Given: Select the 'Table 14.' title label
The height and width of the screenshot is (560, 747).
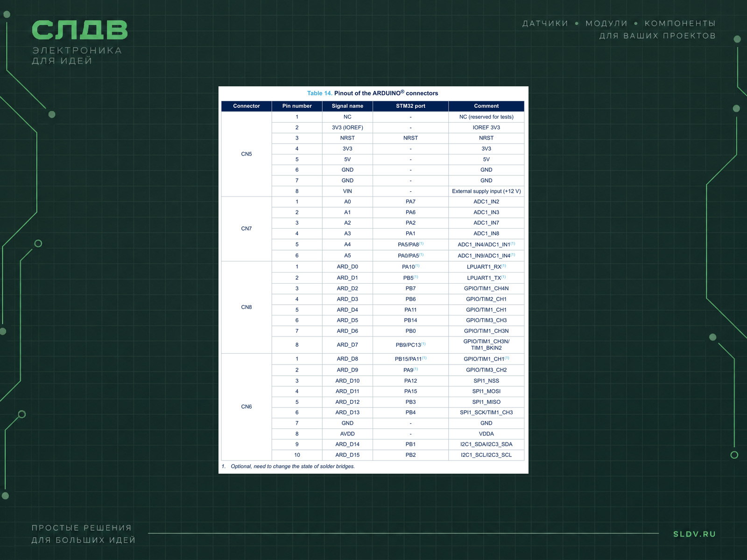Looking at the screenshot, I should (320, 93).
